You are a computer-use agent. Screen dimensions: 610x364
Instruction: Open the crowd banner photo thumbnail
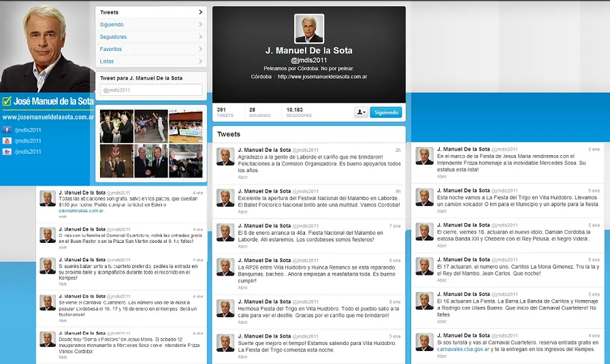[x=186, y=127]
